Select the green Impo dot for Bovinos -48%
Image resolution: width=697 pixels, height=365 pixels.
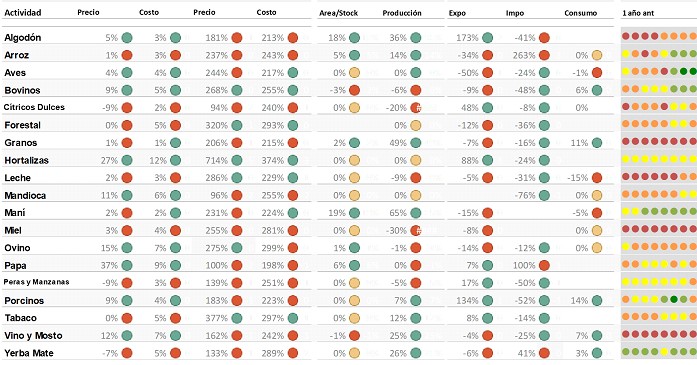point(544,90)
